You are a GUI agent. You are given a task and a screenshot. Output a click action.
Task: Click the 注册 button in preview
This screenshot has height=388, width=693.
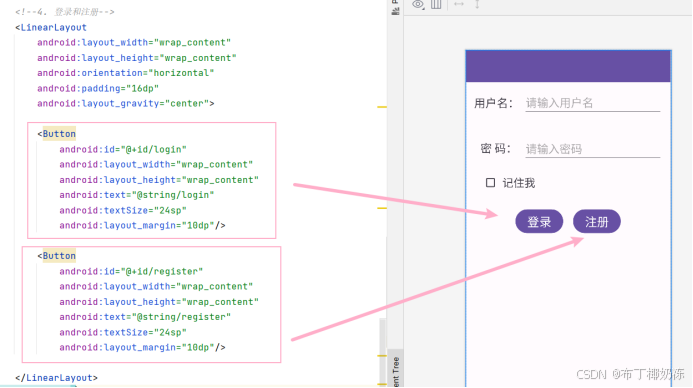tap(597, 221)
